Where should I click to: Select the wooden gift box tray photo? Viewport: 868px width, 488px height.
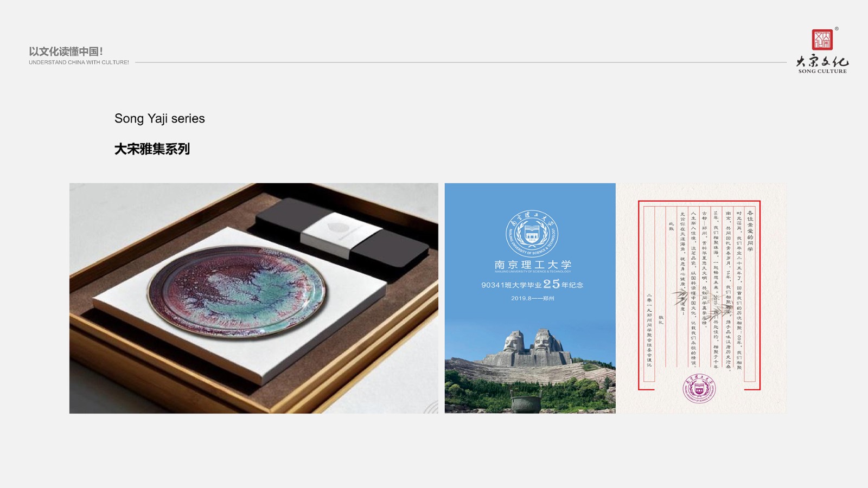tap(254, 298)
